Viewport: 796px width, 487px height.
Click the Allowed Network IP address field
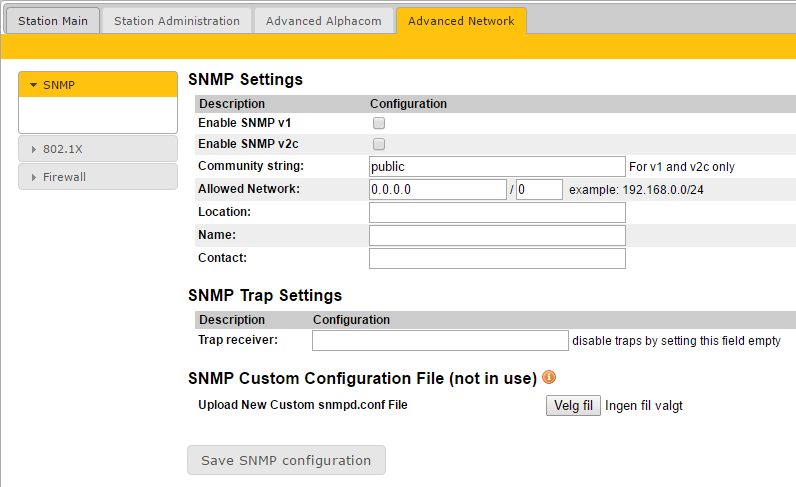pyautogui.click(x=437, y=189)
